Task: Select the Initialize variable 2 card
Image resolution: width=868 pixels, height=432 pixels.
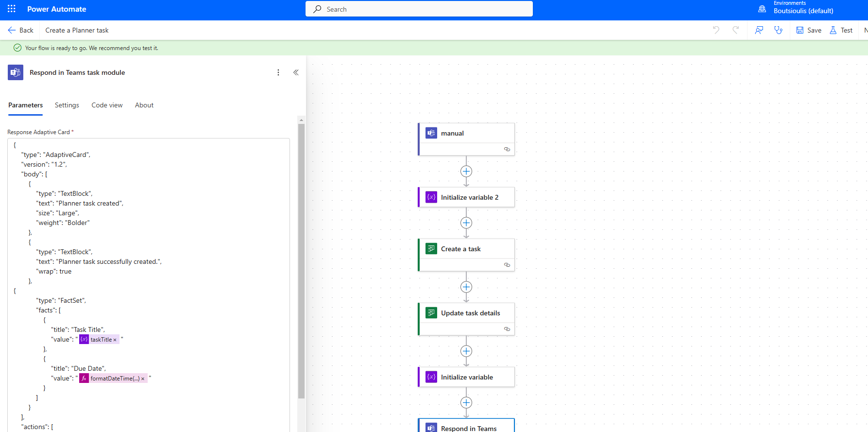Action: (466, 197)
